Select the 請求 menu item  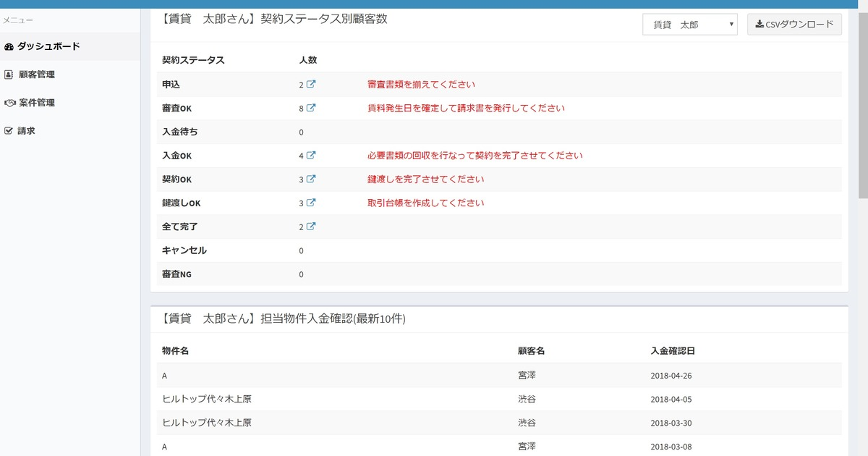coord(27,131)
